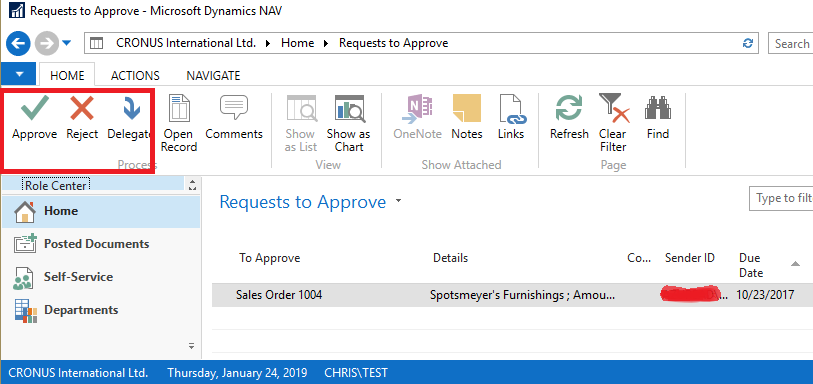Sort by the To Approve column header
The height and width of the screenshot is (384, 813).
point(270,258)
